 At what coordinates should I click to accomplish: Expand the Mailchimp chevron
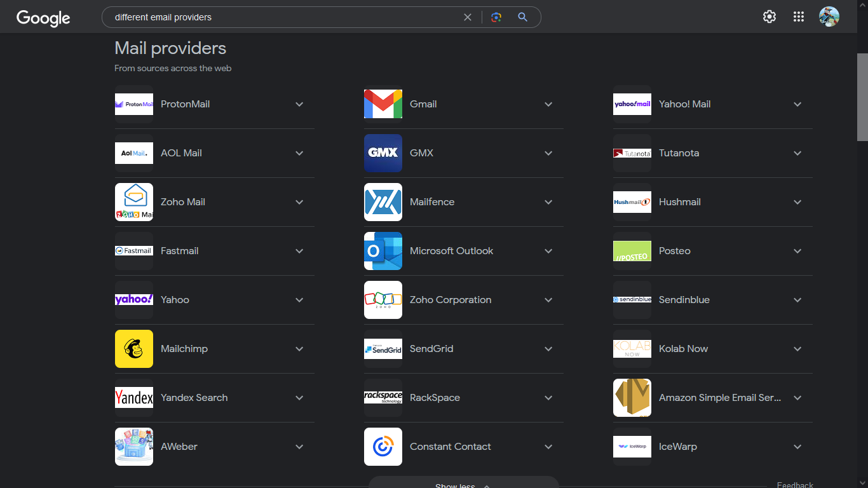click(299, 349)
